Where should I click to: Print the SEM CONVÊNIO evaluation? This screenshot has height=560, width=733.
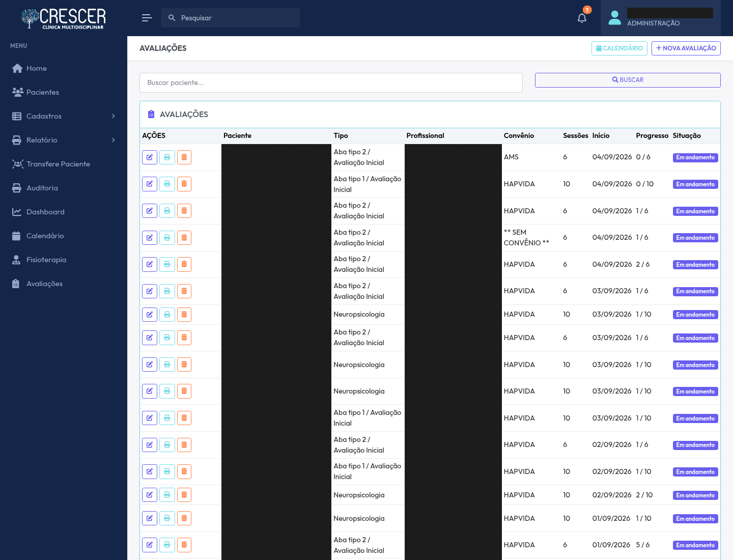tap(167, 238)
